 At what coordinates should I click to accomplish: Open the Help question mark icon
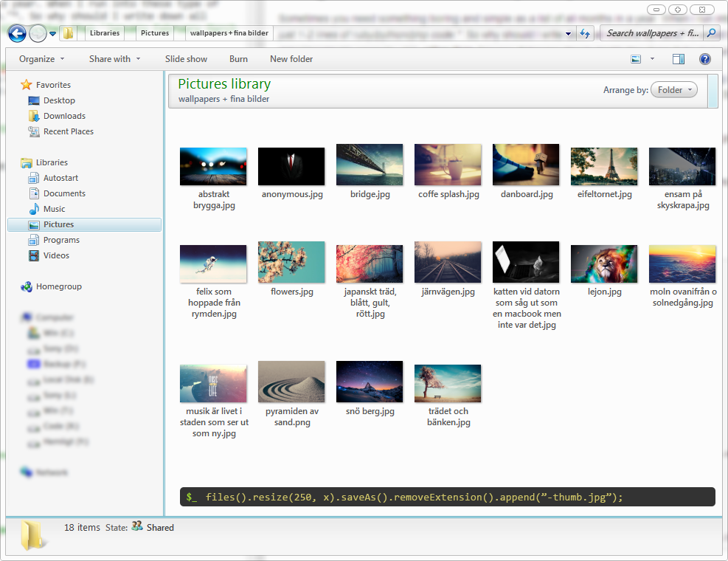pos(706,59)
